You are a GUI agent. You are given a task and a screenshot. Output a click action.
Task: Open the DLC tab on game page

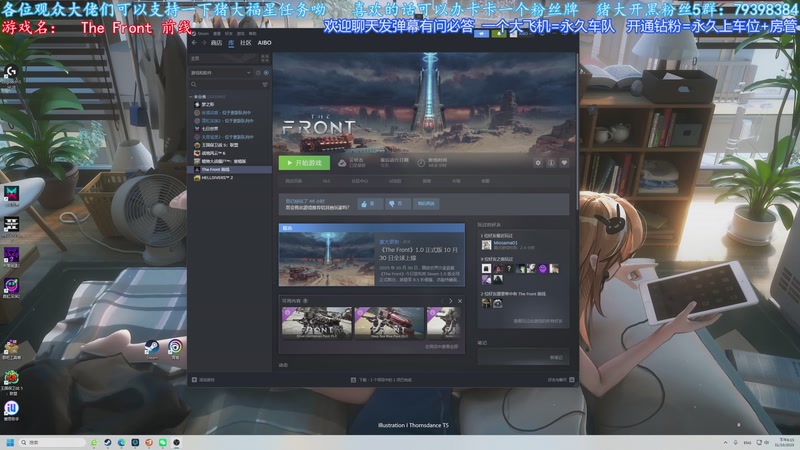(327, 181)
